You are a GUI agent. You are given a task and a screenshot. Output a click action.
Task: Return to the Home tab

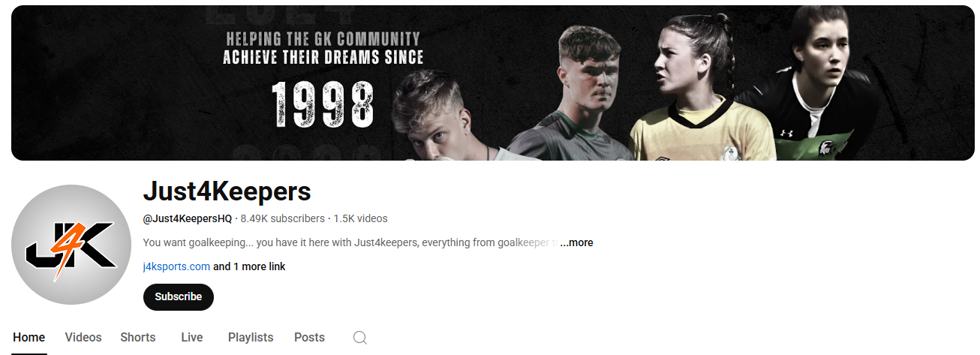click(x=29, y=338)
